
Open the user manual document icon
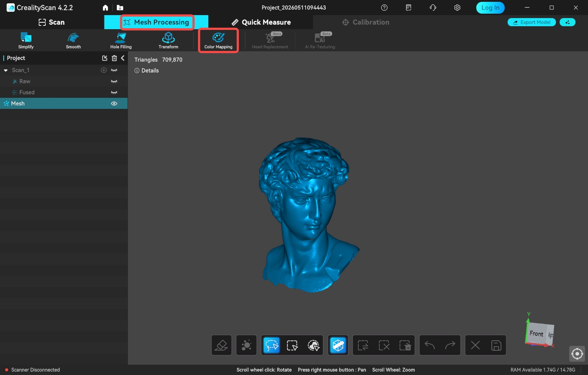tap(408, 8)
